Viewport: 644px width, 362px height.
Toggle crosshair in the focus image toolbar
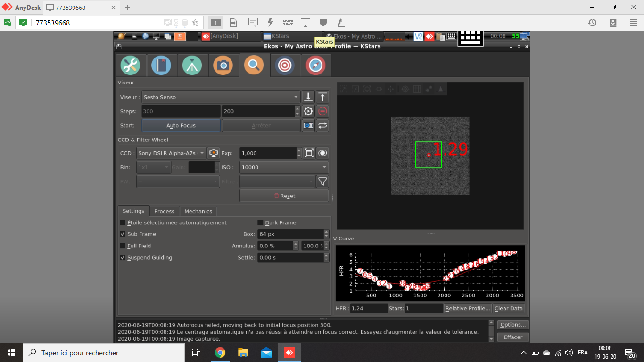[x=405, y=89]
